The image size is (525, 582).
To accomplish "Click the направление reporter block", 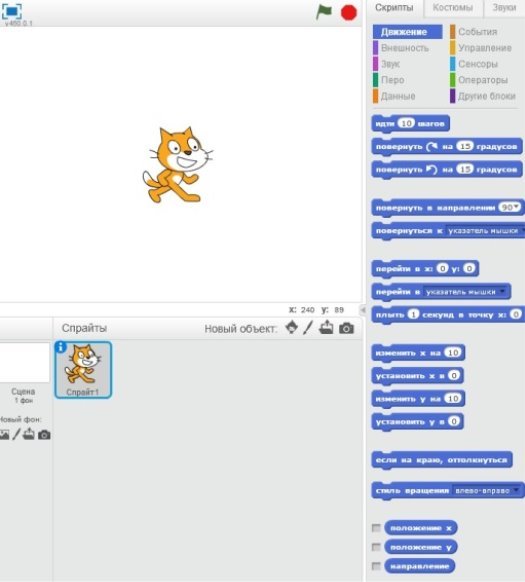I will coord(420,566).
